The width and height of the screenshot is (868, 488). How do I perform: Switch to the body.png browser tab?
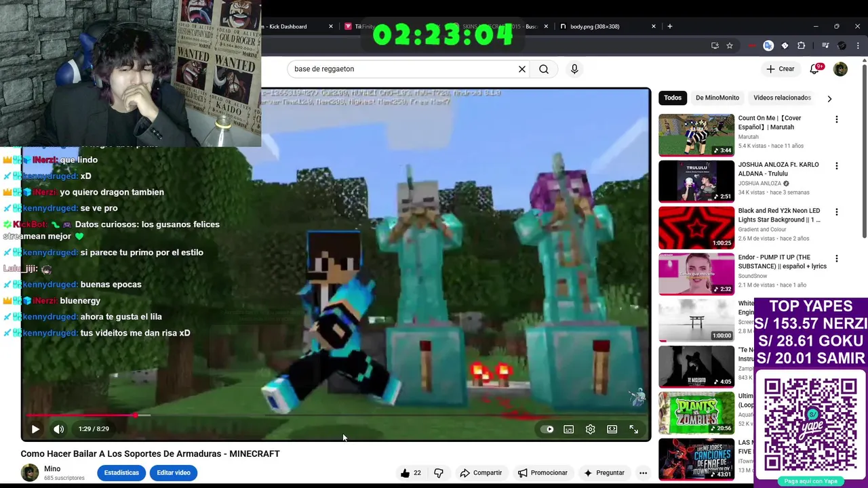click(595, 26)
